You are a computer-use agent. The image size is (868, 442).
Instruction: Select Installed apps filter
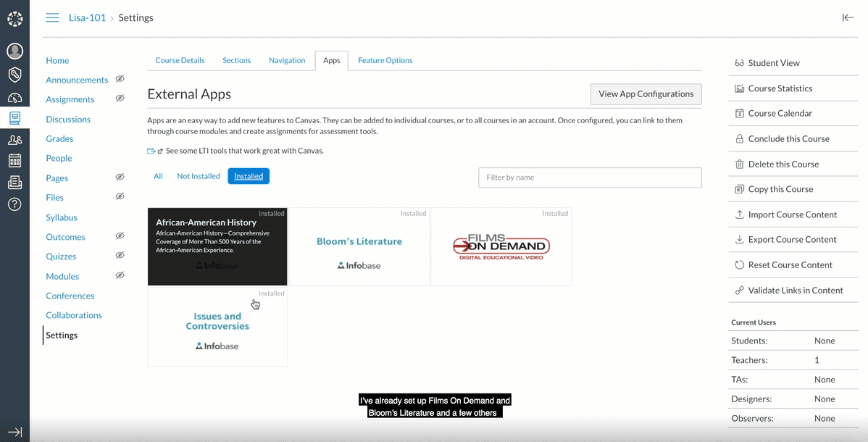click(249, 176)
